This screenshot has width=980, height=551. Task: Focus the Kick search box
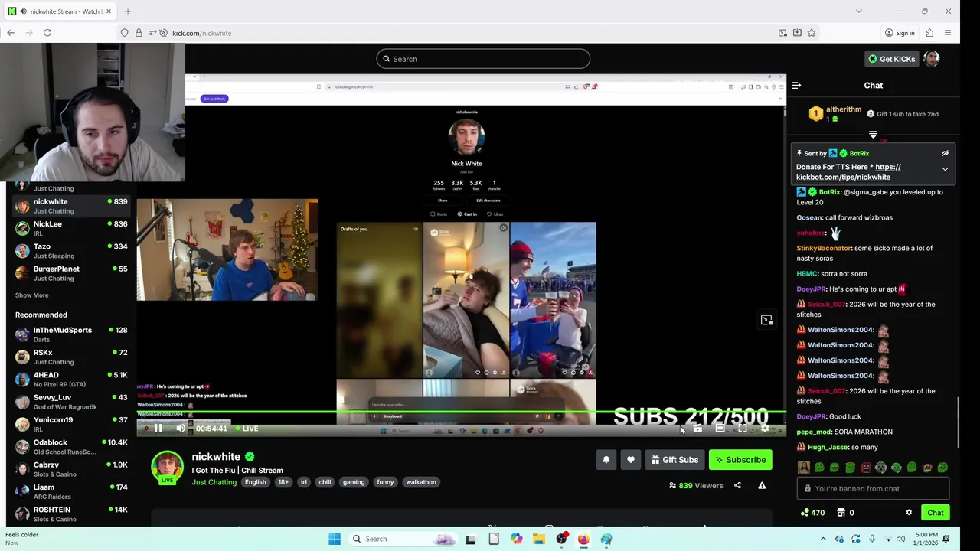pos(483,59)
